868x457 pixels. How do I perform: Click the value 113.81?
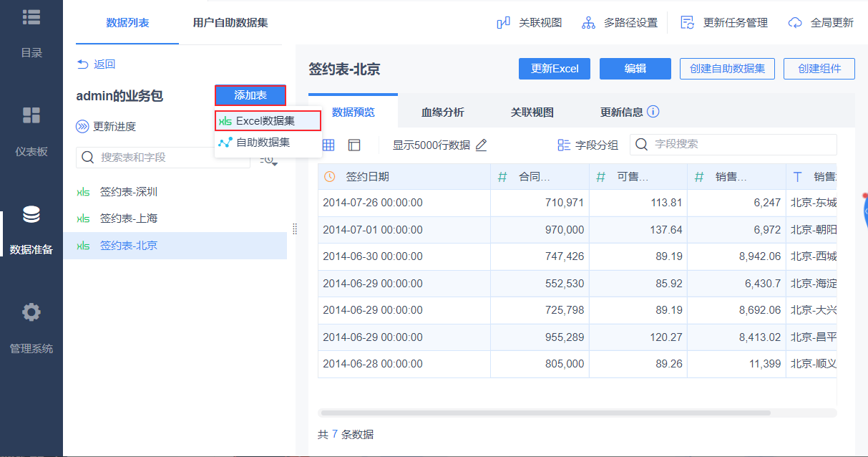pyautogui.click(x=666, y=203)
